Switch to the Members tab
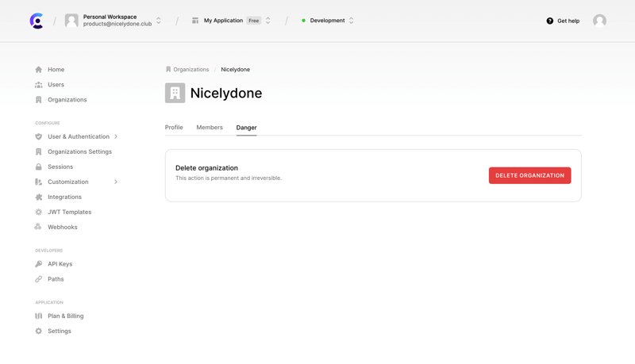The image size is (635, 364). [x=210, y=128]
